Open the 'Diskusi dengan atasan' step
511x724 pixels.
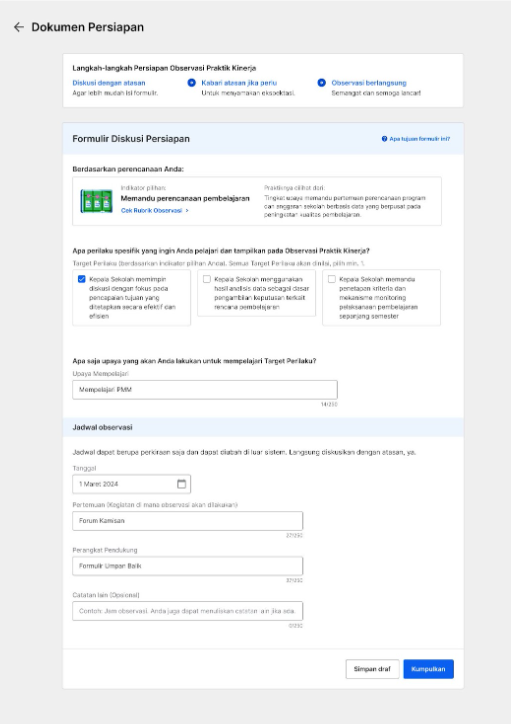[109, 83]
